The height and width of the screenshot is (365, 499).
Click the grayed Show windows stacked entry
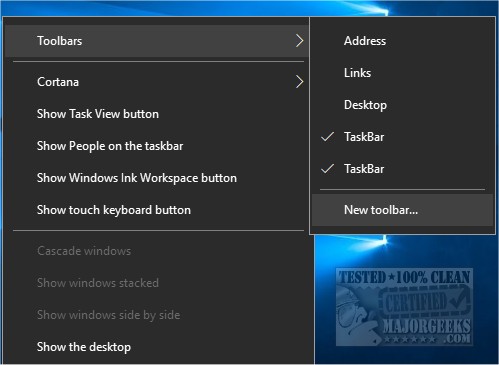(x=157, y=283)
